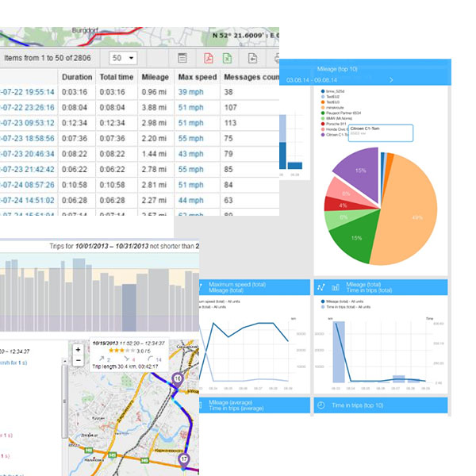Click tall bar in Mileage total chart
The height and width of the screenshot is (476, 476).
click(339, 351)
